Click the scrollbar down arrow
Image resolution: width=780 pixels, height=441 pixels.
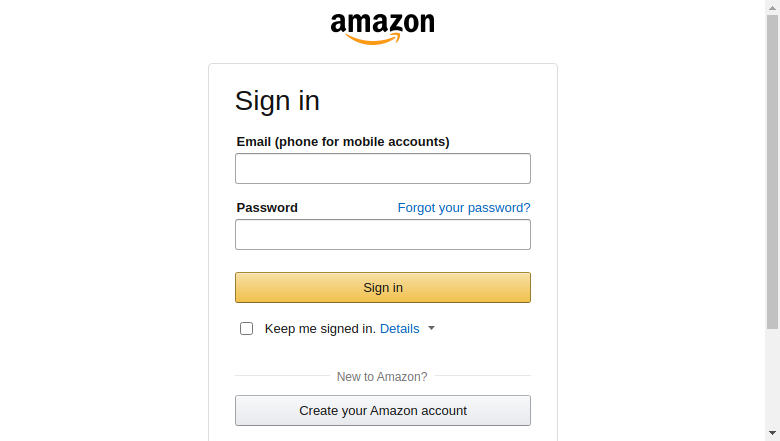(x=772, y=433)
